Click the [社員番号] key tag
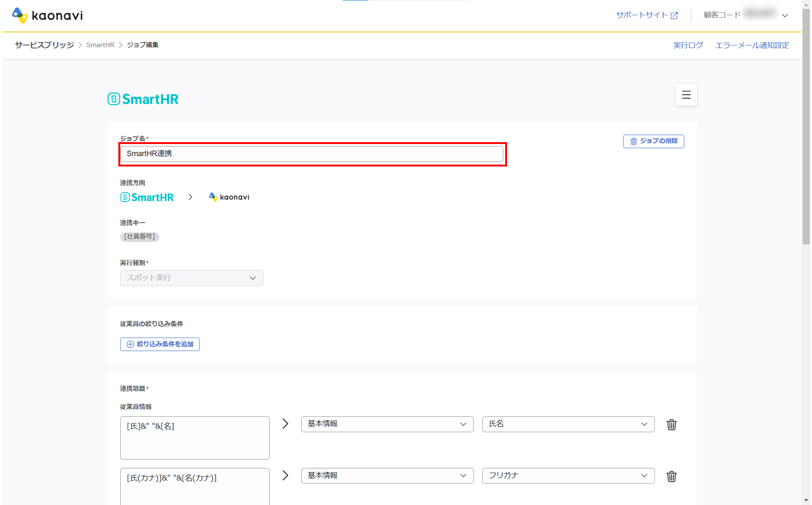 [x=140, y=237]
